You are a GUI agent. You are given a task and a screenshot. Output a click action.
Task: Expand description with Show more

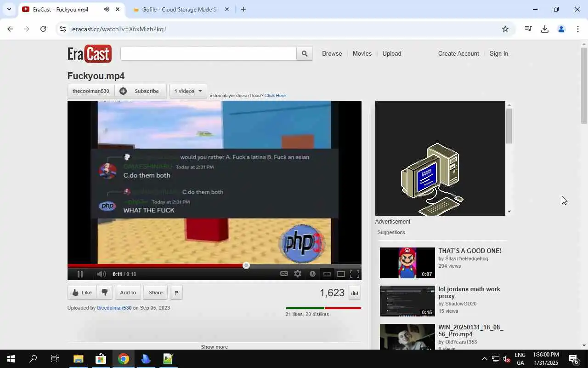click(x=214, y=347)
